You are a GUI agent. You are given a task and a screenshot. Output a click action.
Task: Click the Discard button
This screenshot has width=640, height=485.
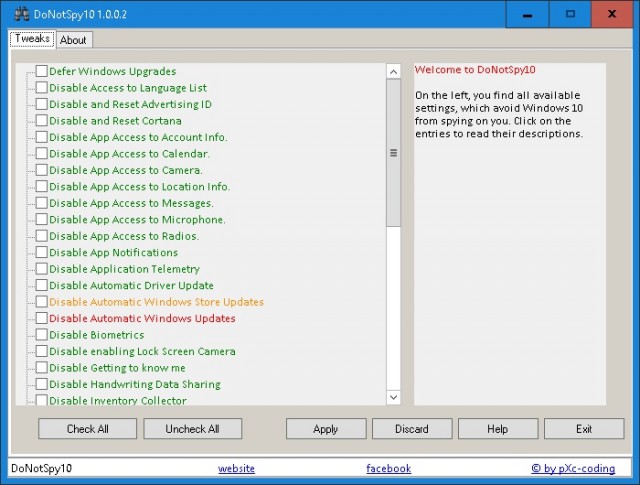(x=412, y=429)
